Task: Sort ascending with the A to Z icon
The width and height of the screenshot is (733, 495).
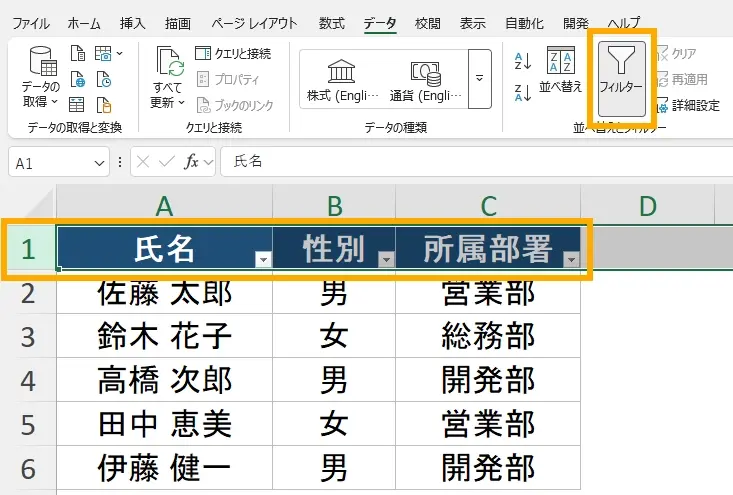Action: (523, 61)
